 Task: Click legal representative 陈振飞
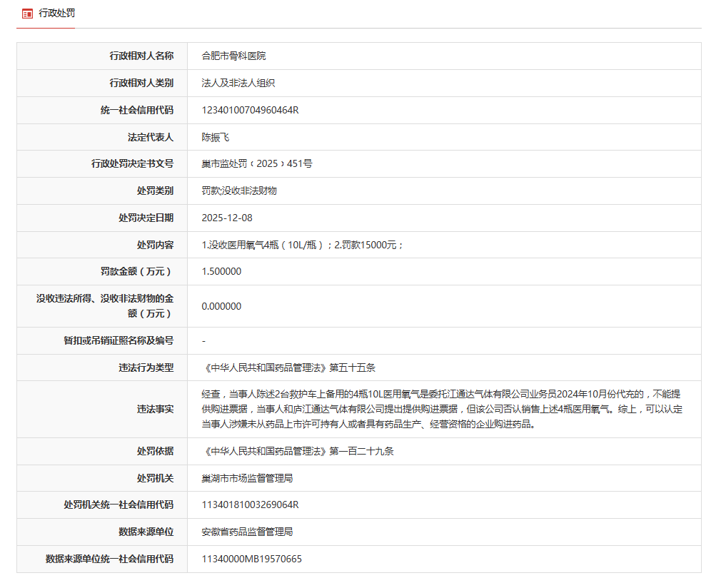click(216, 137)
